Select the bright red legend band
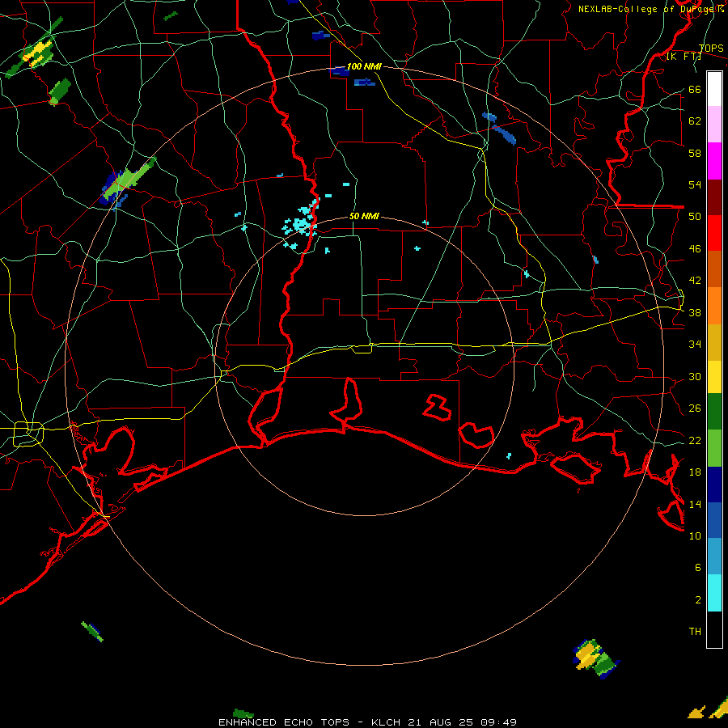The width and height of the screenshot is (728, 728). click(714, 233)
